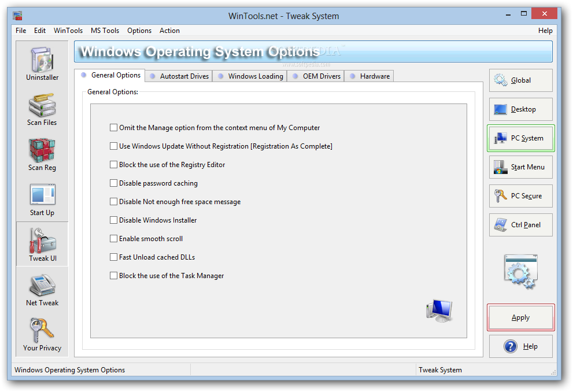Open the Net Tweak tool

pyautogui.click(x=42, y=290)
